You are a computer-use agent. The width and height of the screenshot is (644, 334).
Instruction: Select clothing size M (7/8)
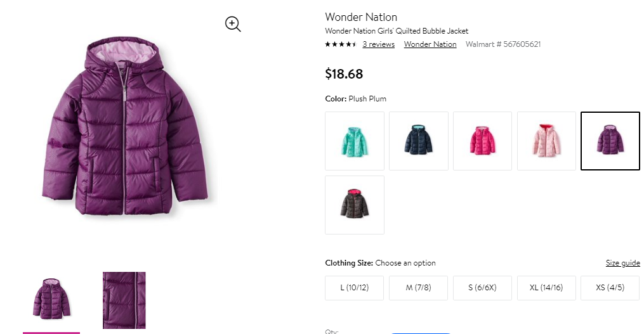coord(419,288)
